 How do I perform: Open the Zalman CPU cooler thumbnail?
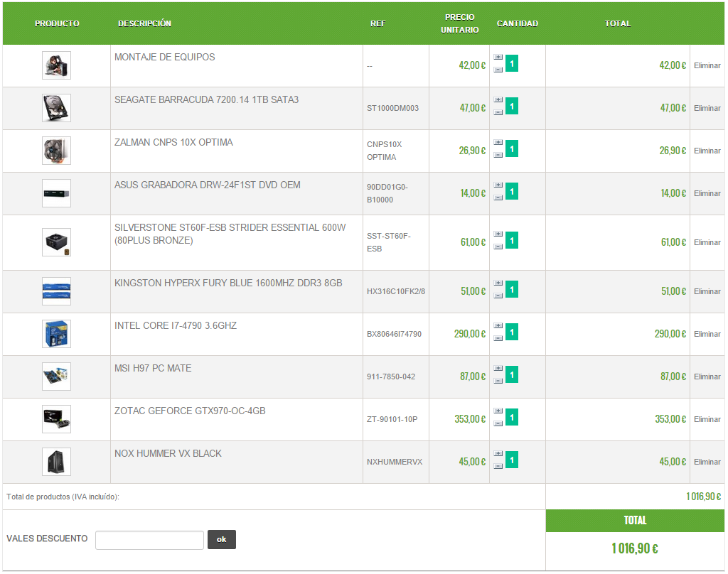(57, 151)
